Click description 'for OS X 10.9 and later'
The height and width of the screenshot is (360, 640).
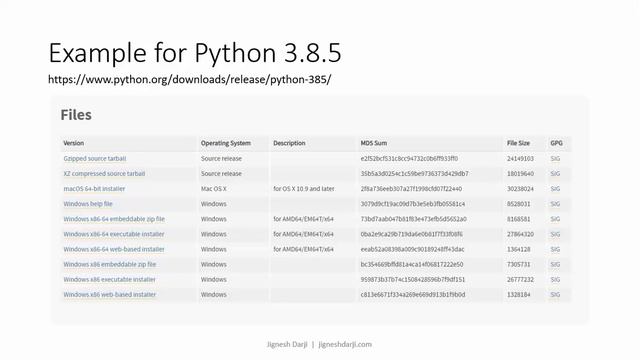pos(304,189)
